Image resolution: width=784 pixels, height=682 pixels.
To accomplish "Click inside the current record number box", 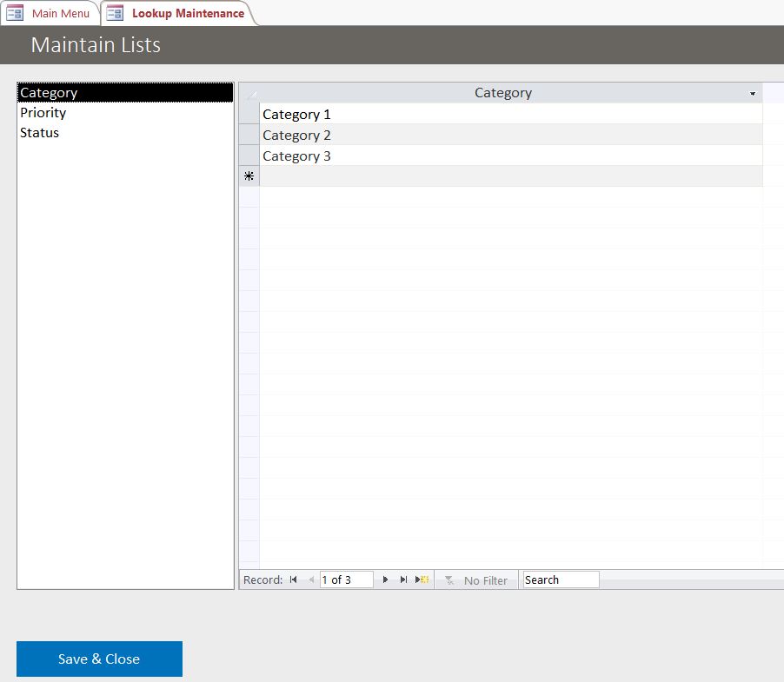I will click(346, 579).
